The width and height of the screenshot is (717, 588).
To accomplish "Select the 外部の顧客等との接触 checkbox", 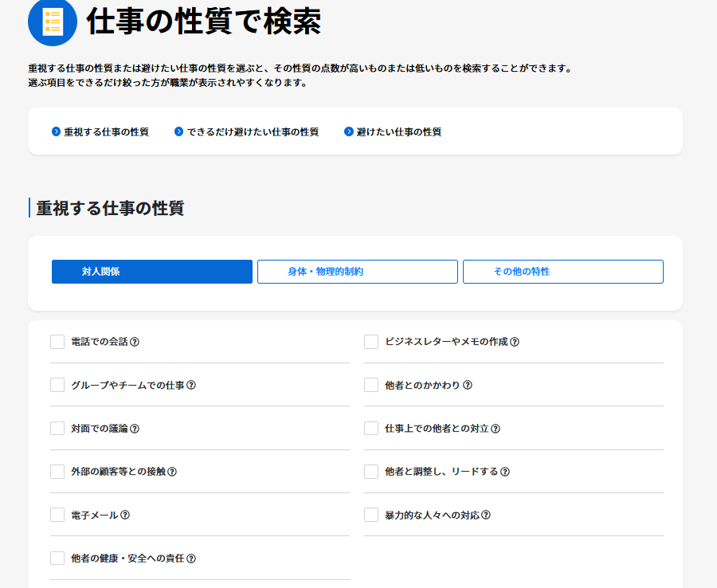I will tap(57, 472).
